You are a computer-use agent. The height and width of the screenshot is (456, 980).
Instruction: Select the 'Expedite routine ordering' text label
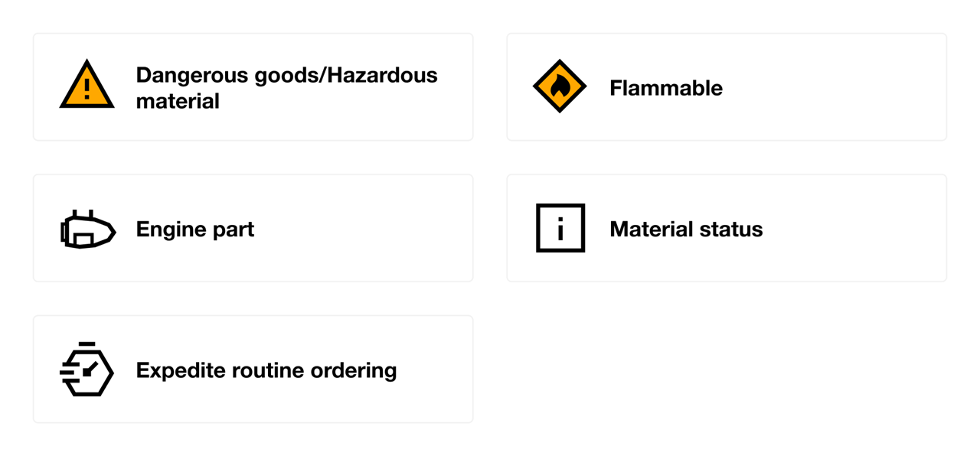(266, 370)
